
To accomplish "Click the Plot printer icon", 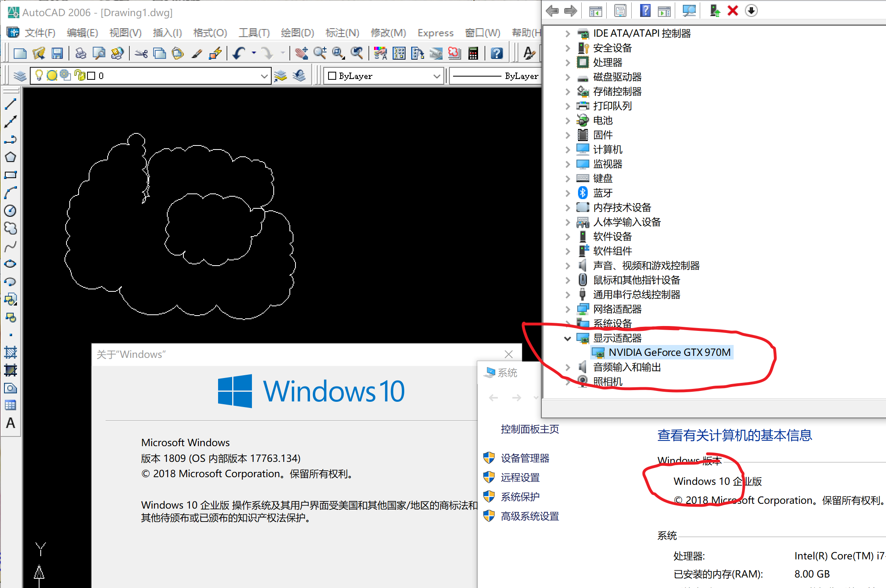I will (x=81, y=53).
